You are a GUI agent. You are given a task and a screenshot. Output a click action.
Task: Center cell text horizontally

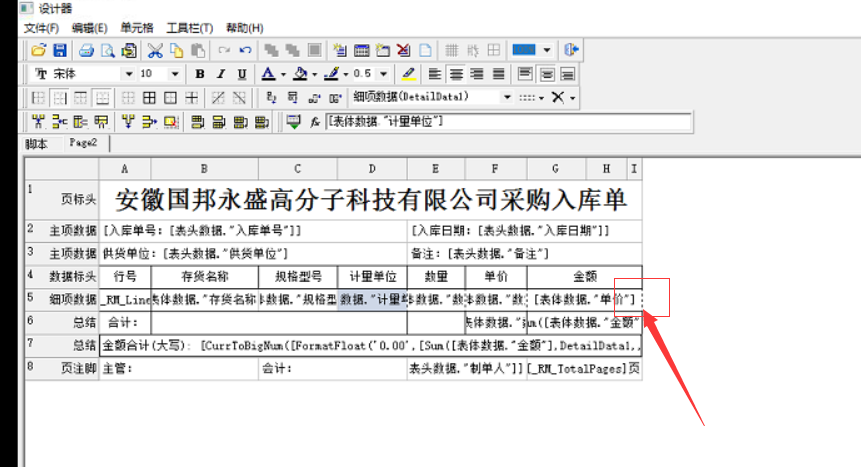456,74
